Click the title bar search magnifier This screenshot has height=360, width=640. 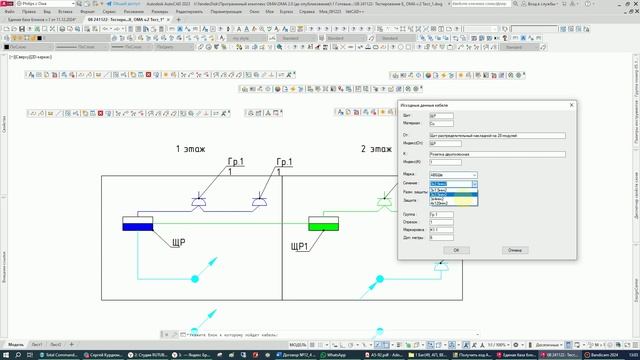click(516, 4)
